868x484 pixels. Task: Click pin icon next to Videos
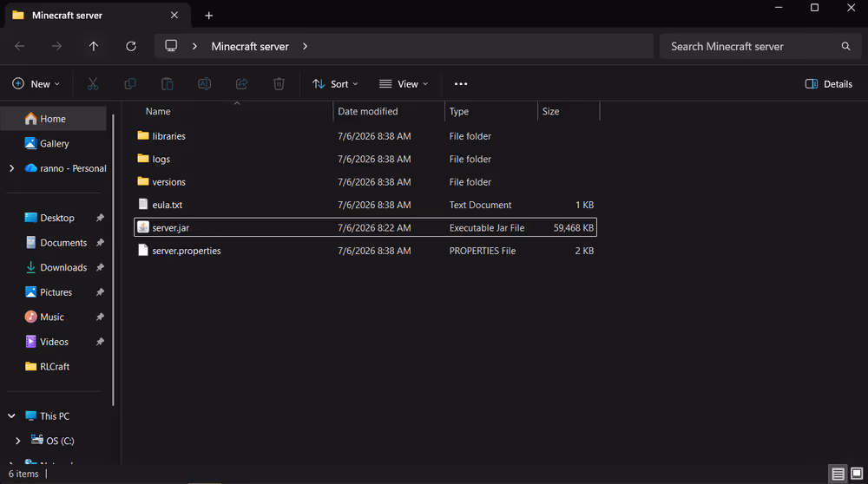click(x=100, y=342)
